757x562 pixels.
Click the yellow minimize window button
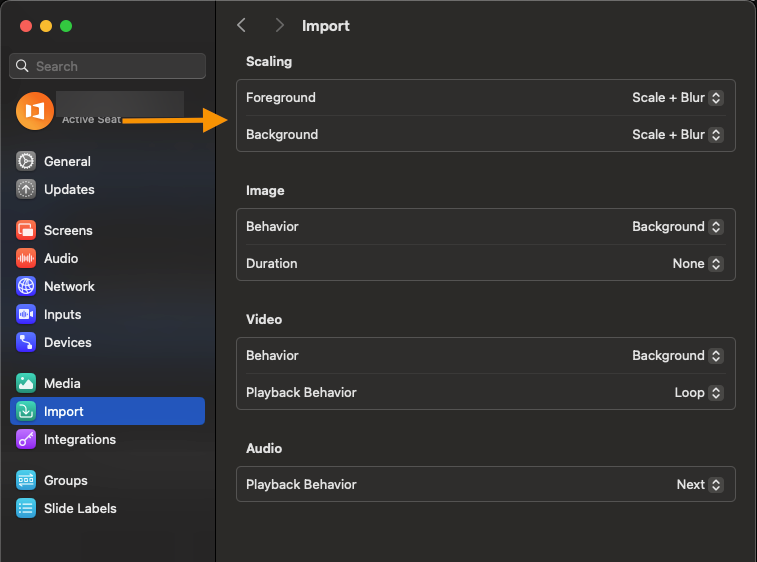46,26
